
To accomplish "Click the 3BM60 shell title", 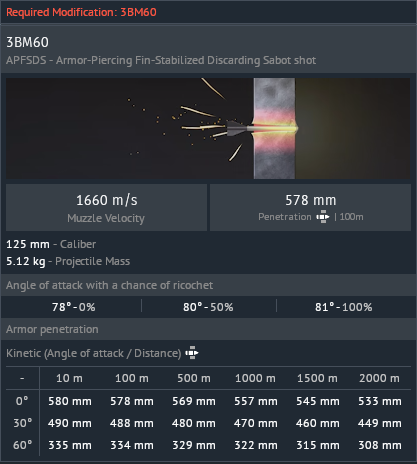I will click(27, 42).
